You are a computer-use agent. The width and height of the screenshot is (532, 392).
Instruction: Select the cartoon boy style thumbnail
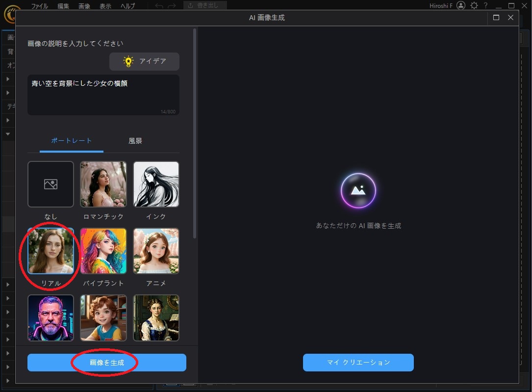103,318
